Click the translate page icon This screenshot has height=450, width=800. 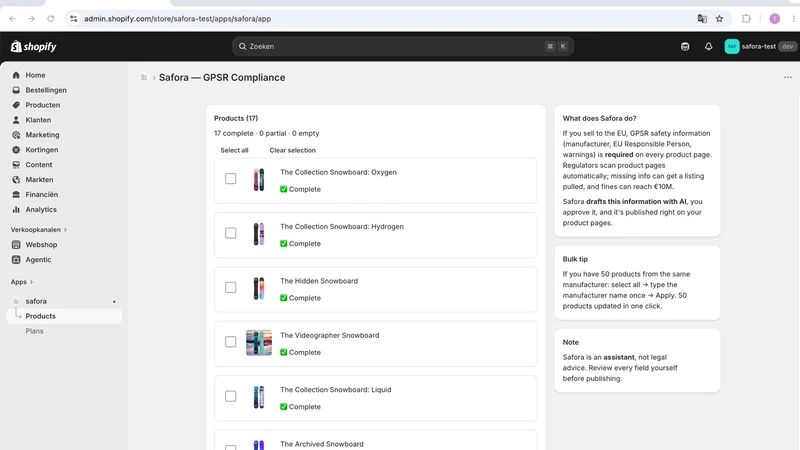(702, 19)
